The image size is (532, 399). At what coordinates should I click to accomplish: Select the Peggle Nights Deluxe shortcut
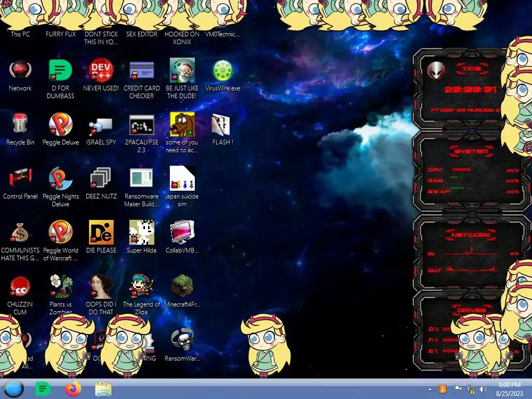point(60,178)
